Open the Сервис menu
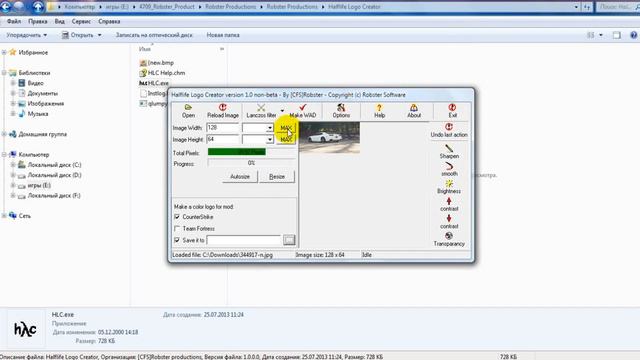This screenshot has width=640, height=360. (81, 21)
